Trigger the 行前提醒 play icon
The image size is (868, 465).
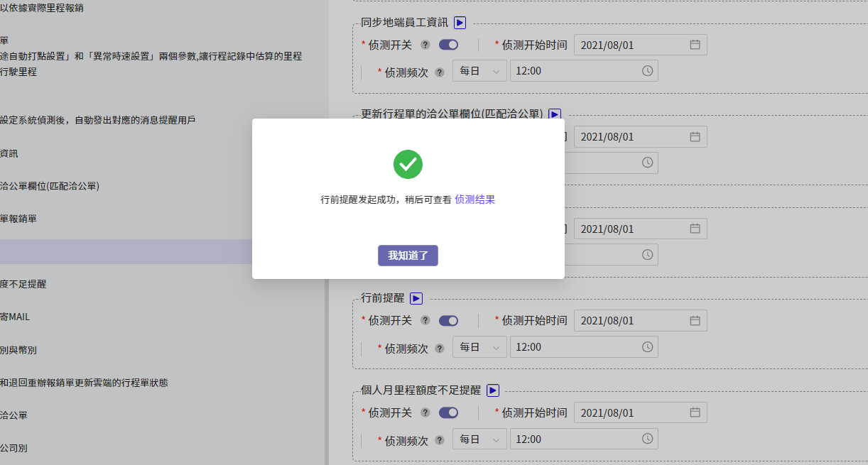click(416, 299)
